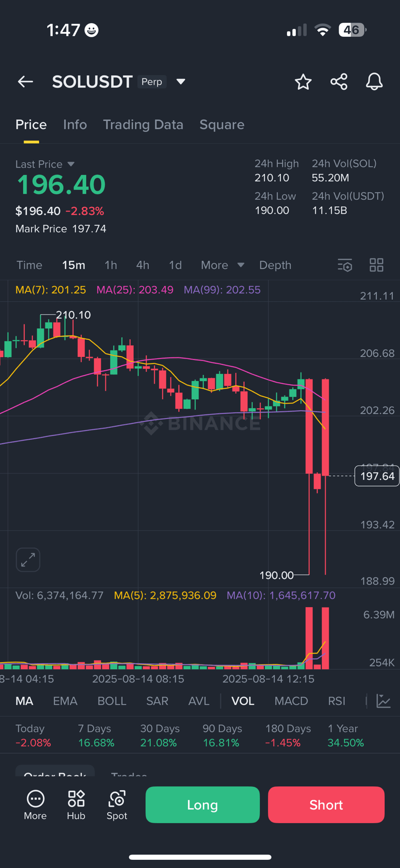Screen dimensions: 400x868
Task: Select the RSI sub-indicator
Action: pyautogui.click(x=337, y=701)
